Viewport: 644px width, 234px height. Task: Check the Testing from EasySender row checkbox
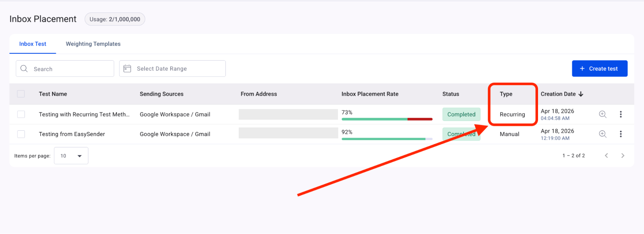(21, 134)
